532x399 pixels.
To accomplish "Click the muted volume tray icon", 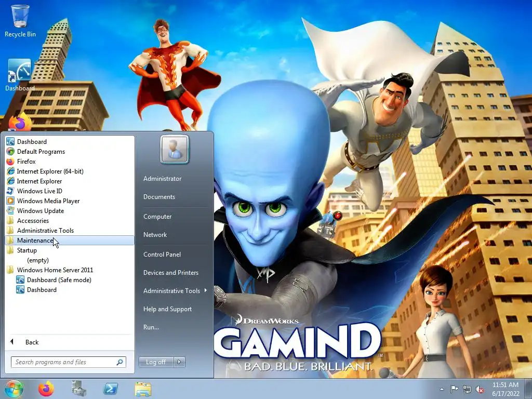I will (480, 389).
